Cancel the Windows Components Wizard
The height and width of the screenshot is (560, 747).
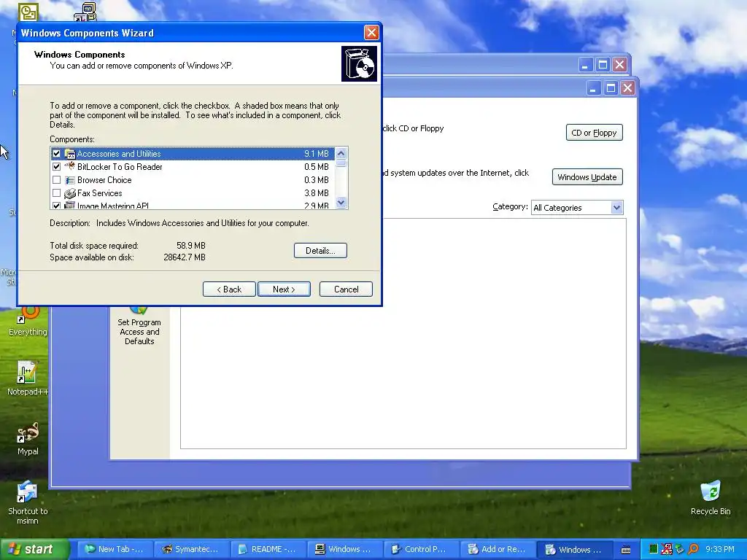pyautogui.click(x=346, y=289)
